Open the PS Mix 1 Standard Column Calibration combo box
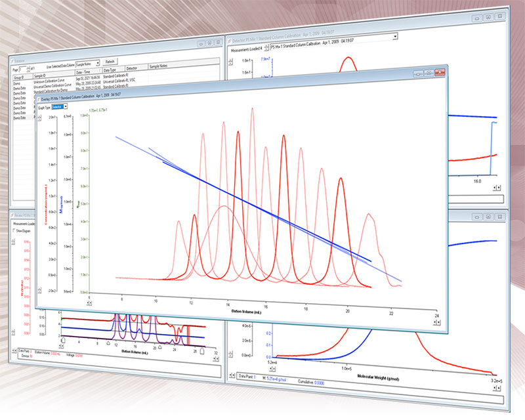The width and height of the screenshot is (525, 420). click(396, 37)
